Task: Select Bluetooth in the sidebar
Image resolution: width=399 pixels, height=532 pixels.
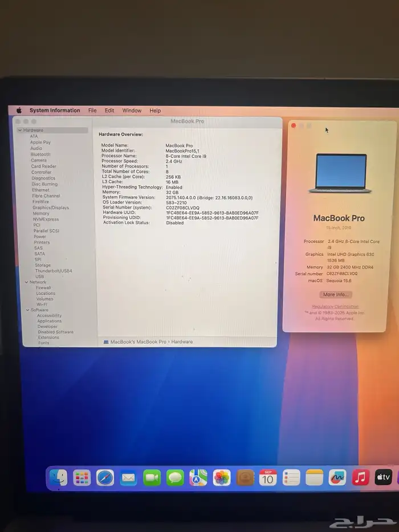Action: pyautogui.click(x=40, y=155)
